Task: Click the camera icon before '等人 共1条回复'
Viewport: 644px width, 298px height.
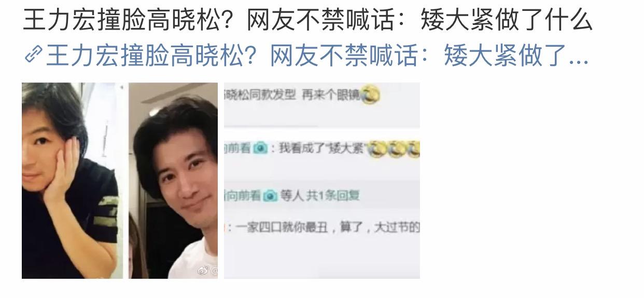Action: (270, 196)
